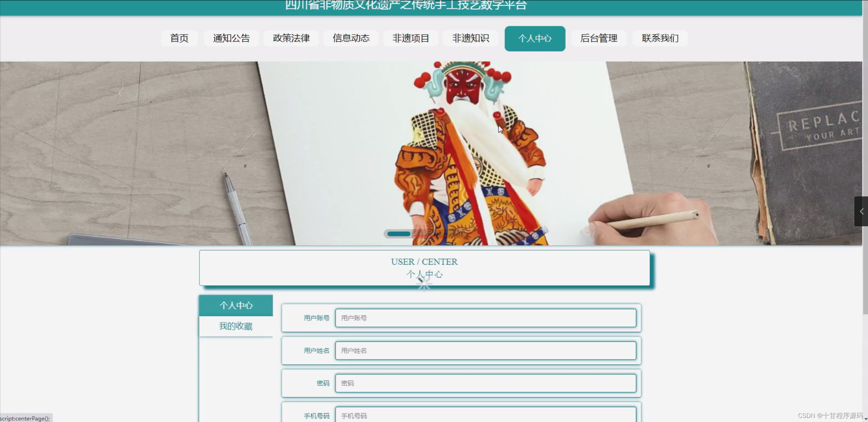Focus the 密码 input field
Image resolution: width=868 pixels, height=422 pixels.
click(485, 383)
